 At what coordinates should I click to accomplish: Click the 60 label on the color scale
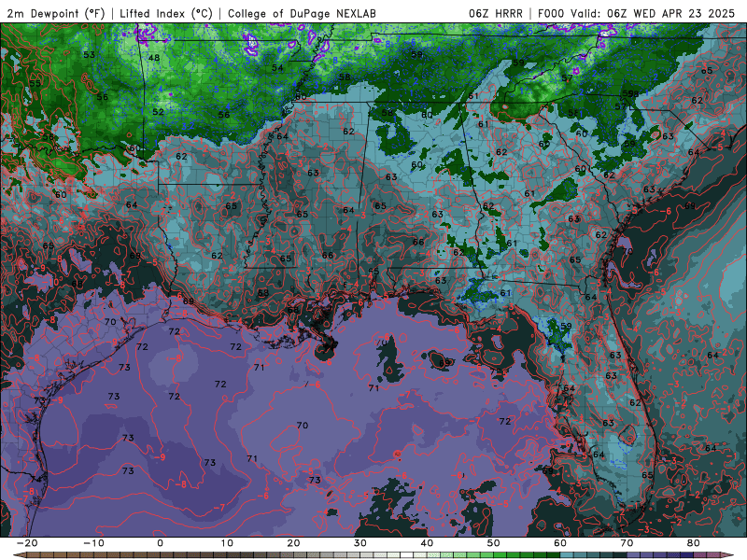pyautogui.click(x=560, y=543)
